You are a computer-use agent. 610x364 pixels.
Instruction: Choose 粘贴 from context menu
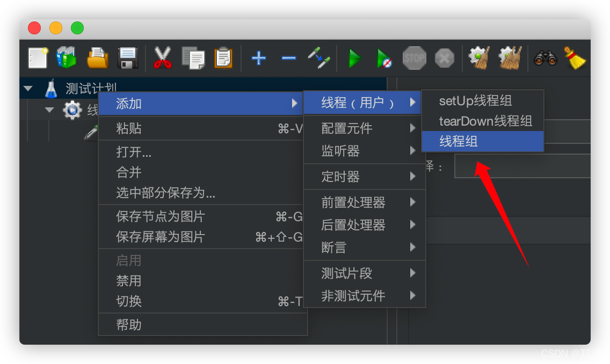tap(201, 128)
